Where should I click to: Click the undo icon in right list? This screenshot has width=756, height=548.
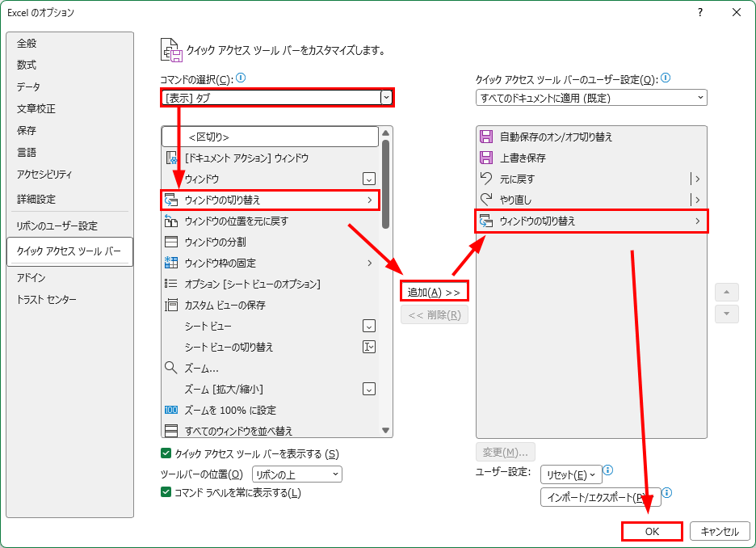click(x=486, y=179)
